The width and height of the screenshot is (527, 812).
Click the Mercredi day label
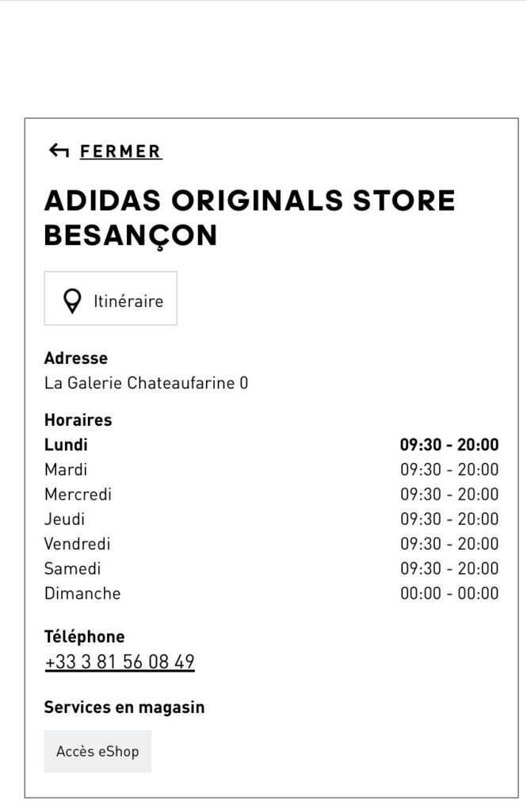pyautogui.click(x=78, y=495)
